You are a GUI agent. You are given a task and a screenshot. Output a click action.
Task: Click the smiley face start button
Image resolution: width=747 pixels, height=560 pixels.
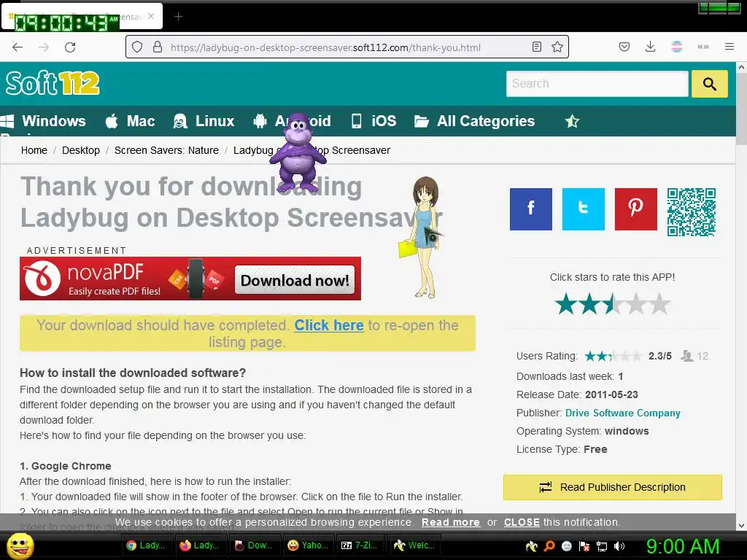click(20, 545)
